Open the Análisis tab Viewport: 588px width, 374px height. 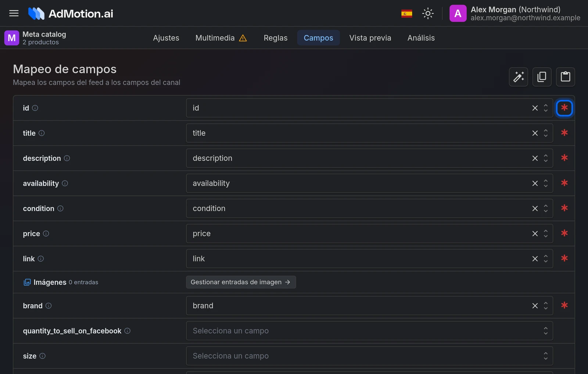[x=421, y=38]
